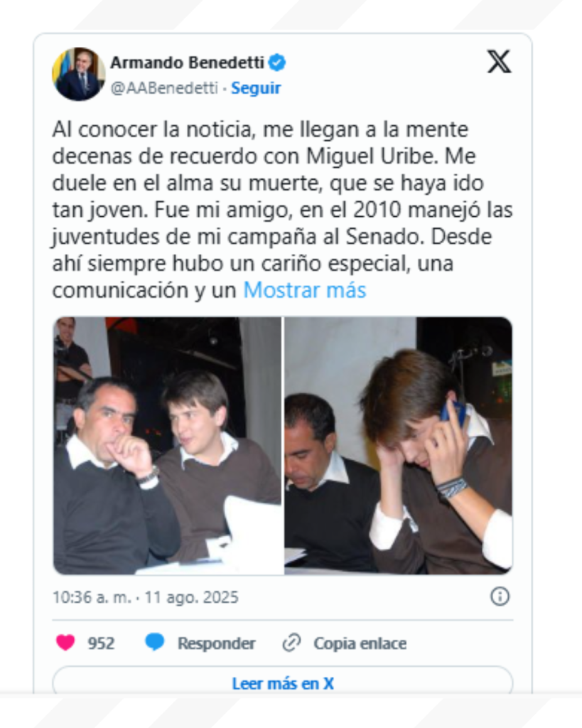Like the tweet with the heart icon
Image resolution: width=582 pixels, height=728 pixels.
click(65, 643)
